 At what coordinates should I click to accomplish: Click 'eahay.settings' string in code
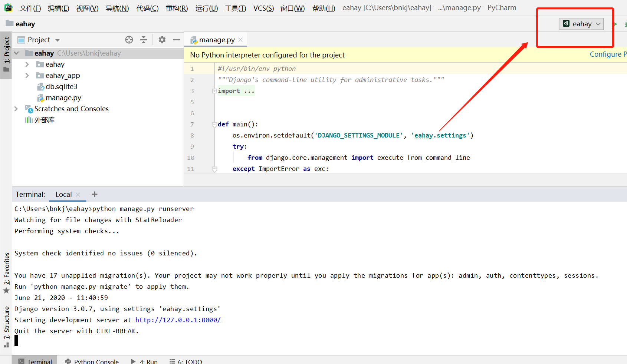[x=440, y=136]
